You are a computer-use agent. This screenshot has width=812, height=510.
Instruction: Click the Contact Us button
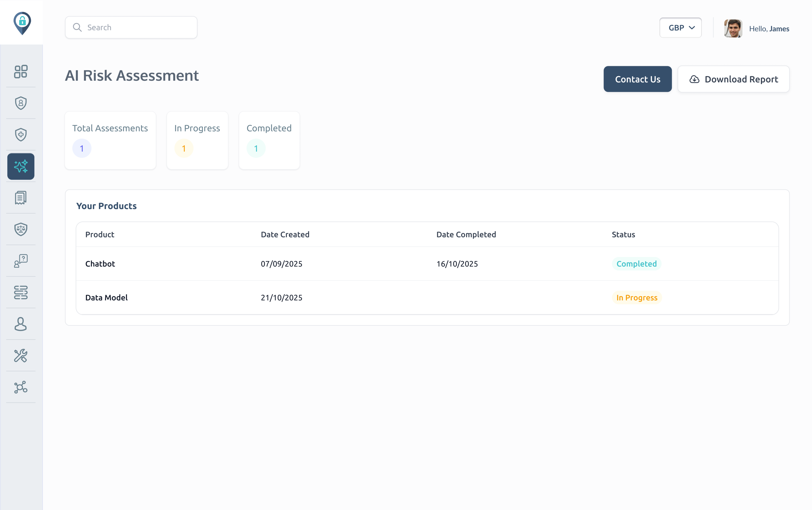637,79
